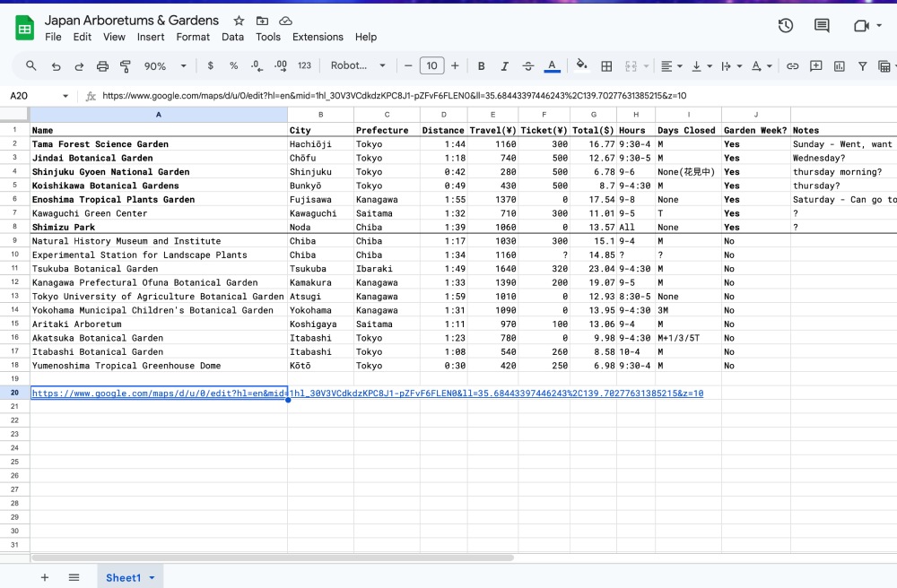
Task: Select the paint format tool
Action: coord(126,65)
